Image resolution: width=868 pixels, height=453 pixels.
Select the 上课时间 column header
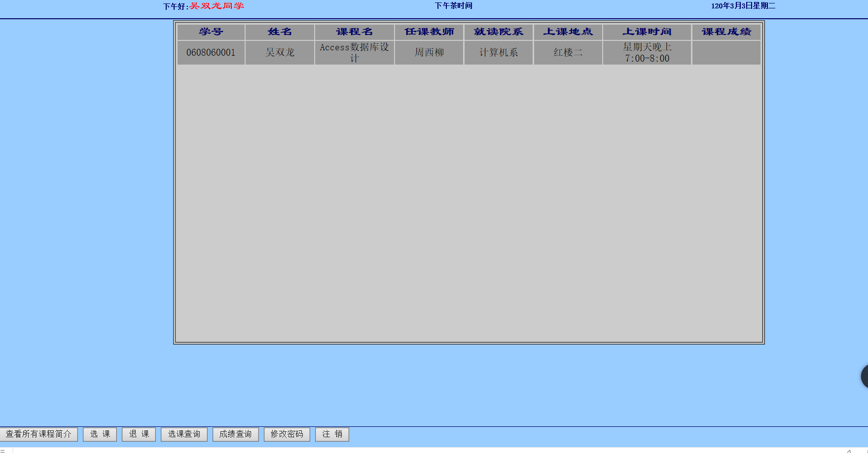(647, 32)
